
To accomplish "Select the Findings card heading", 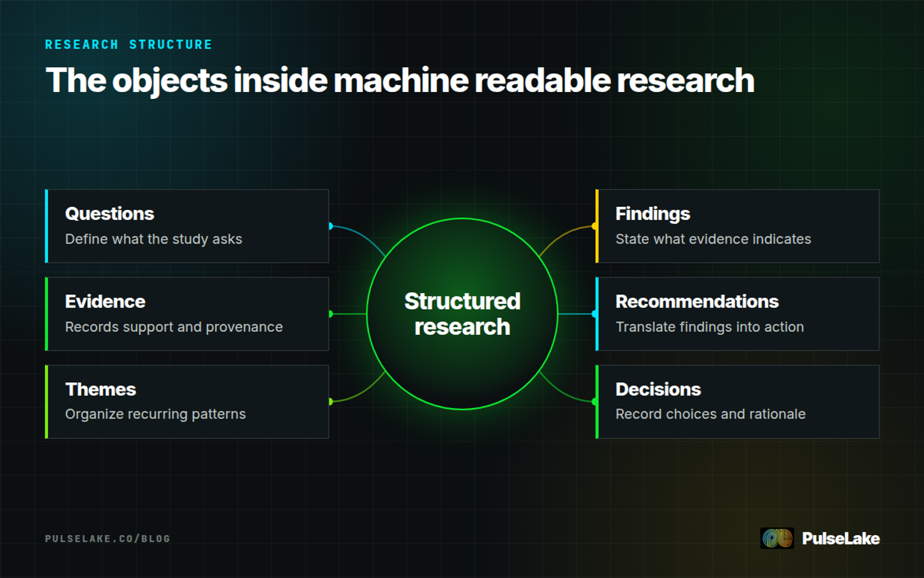I will [x=653, y=213].
